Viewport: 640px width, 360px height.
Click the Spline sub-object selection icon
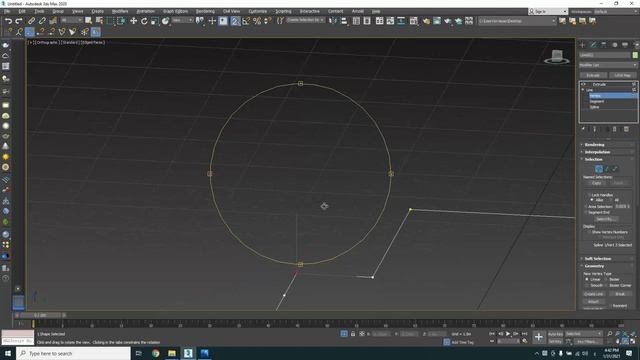pos(615,169)
